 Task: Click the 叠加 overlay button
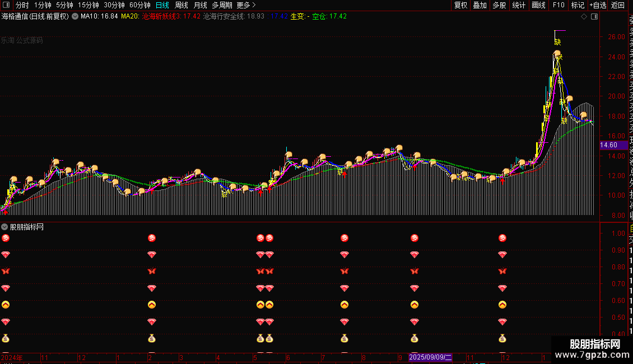click(480, 5)
